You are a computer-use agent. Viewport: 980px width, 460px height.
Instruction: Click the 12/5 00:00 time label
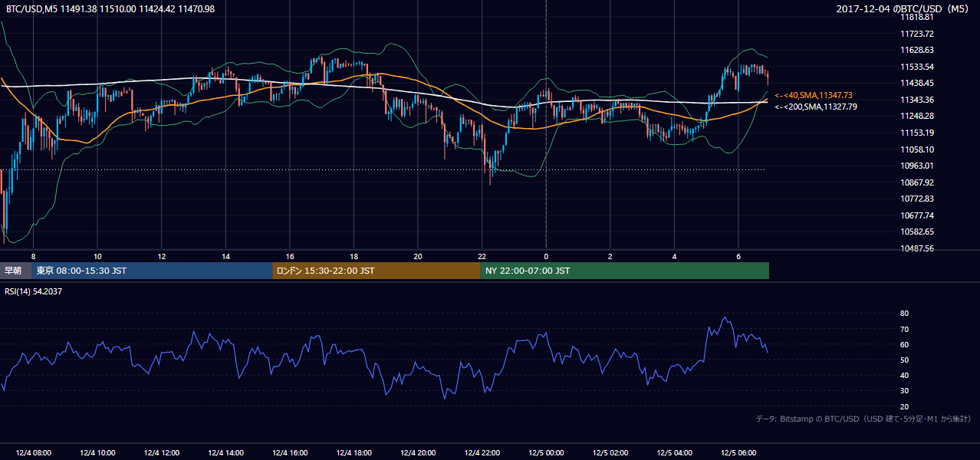546,452
